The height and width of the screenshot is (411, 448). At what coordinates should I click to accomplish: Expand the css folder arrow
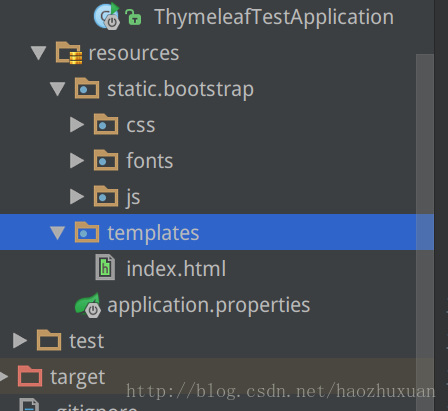(77, 125)
